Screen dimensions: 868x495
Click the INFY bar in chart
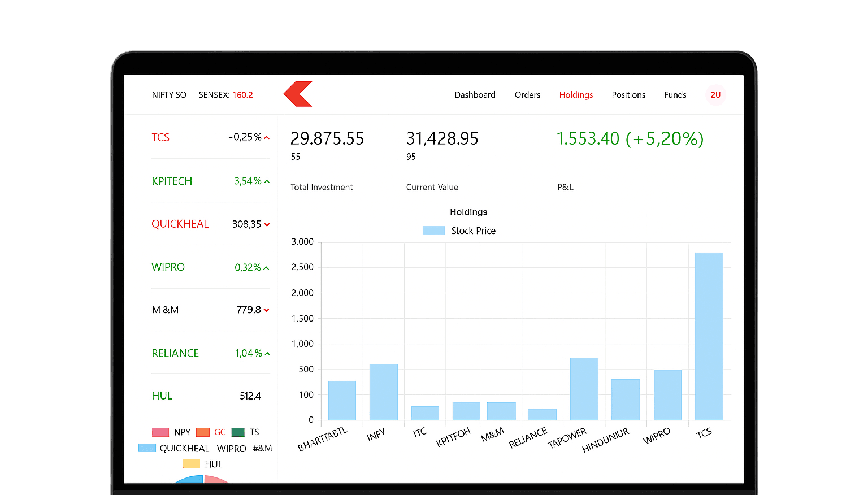click(x=384, y=392)
